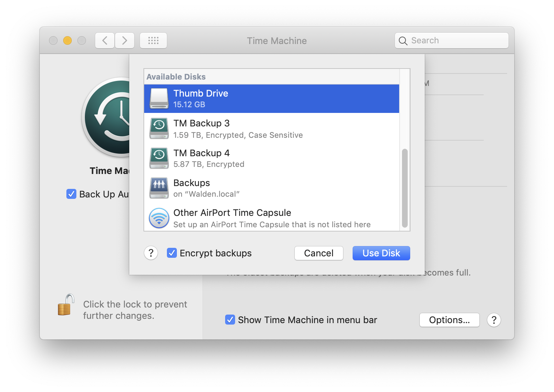The width and height of the screenshot is (554, 392).
Task: Open the Options… button
Action: point(449,320)
